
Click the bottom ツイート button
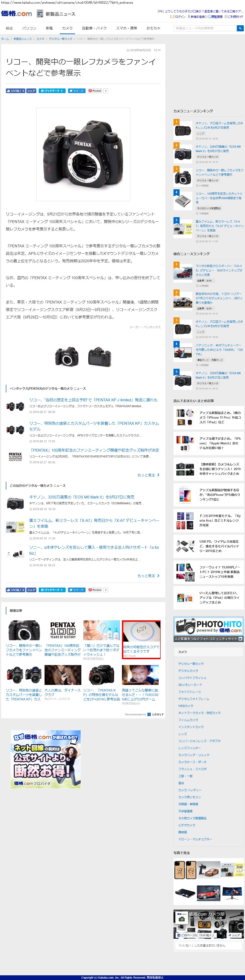pyautogui.click(x=77, y=590)
